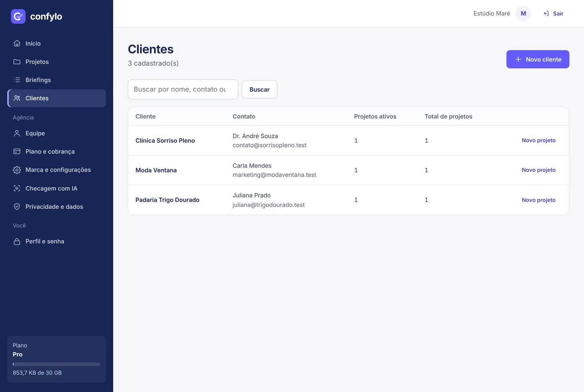The height and width of the screenshot is (392, 584).
Task: Click Novo projeto for Clínica Sorriso Pleno
Action: tap(538, 140)
